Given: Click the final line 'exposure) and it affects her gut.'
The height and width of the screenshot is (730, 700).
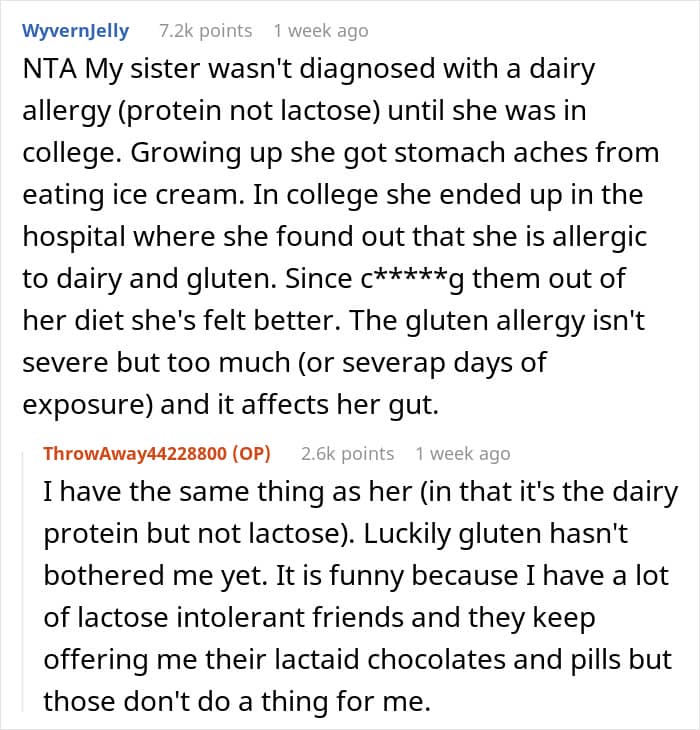Looking at the screenshot, I should [x=230, y=405].
